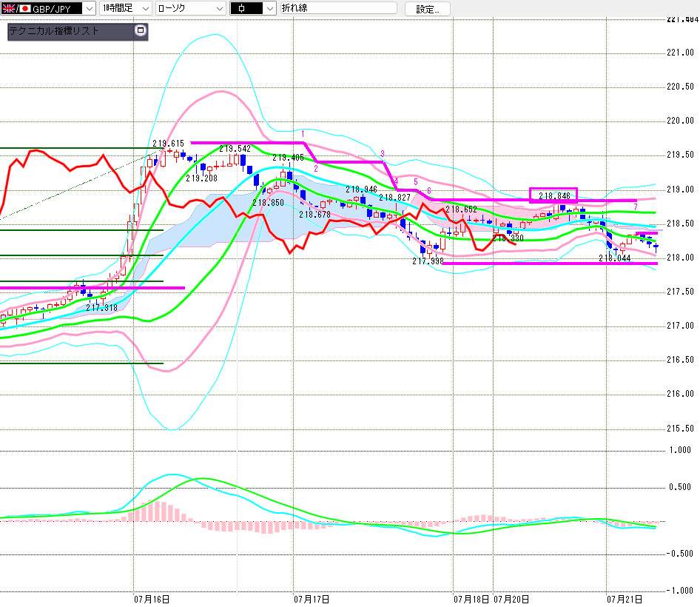Click the 217.998 low price label
Image resolution: width=700 pixels, height=607 pixels.
click(428, 261)
